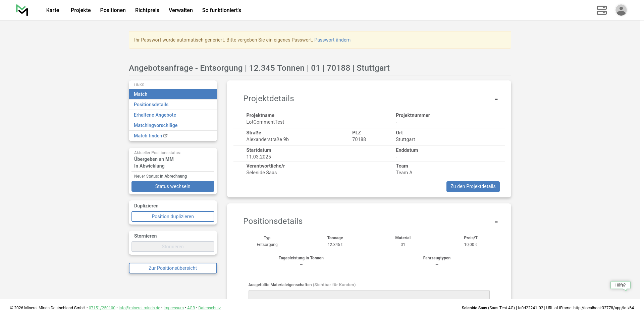
Task: Return via Zur Positionsübersicht button
Action: click(173, 268)
